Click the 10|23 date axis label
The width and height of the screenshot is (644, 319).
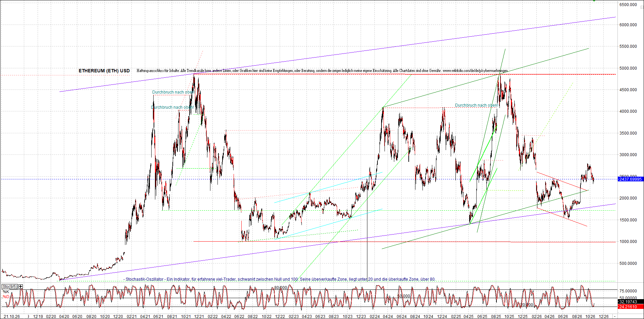(x=348, y=317)
